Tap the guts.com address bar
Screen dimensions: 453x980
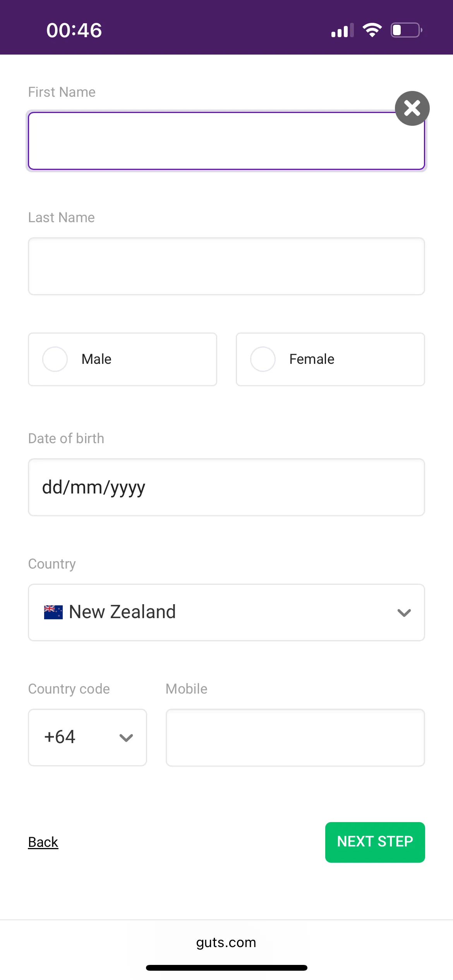point(226,942)
